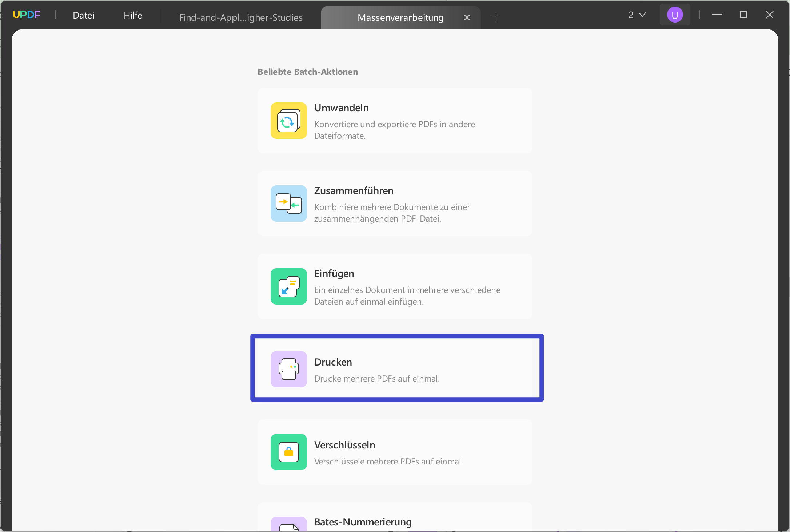Click 'Kombiniere mehrere Dokumente' description
Screen dimensions: 790x532
[x=392, y=213]
